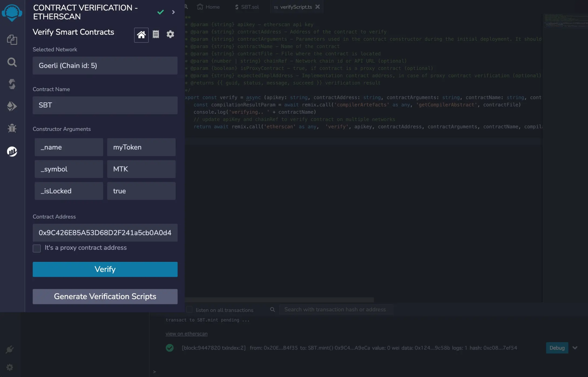Open the plugin manager plug icon
The height and width of the screenshot is (377, 588).
click(x=10, y=349)
